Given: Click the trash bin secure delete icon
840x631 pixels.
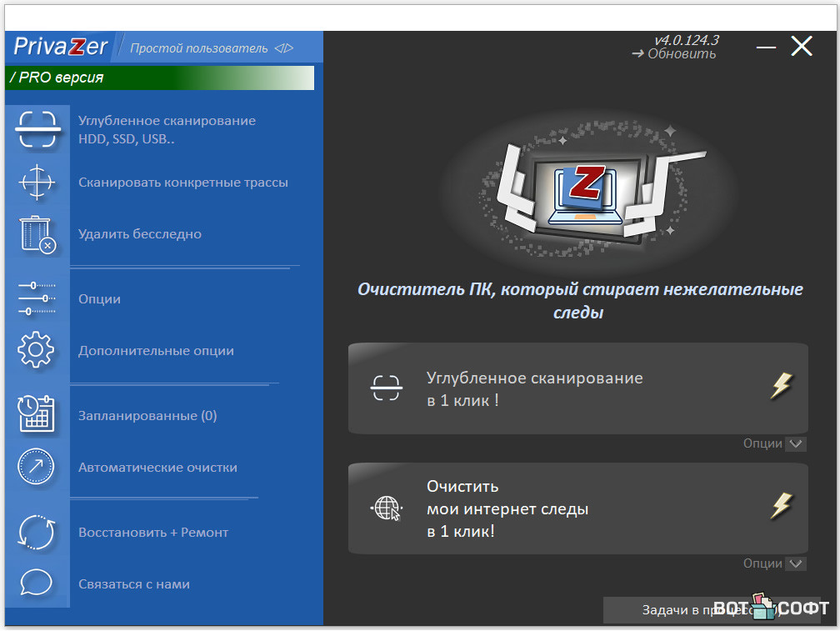Looking at the screenshot, I should (x=37, y=234).
